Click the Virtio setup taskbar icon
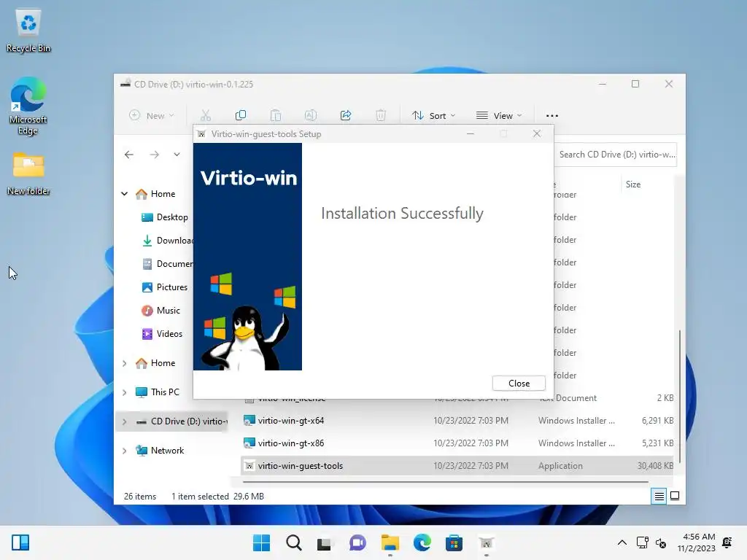This screenshot has width=747, height=560. [x=487, y=542]
